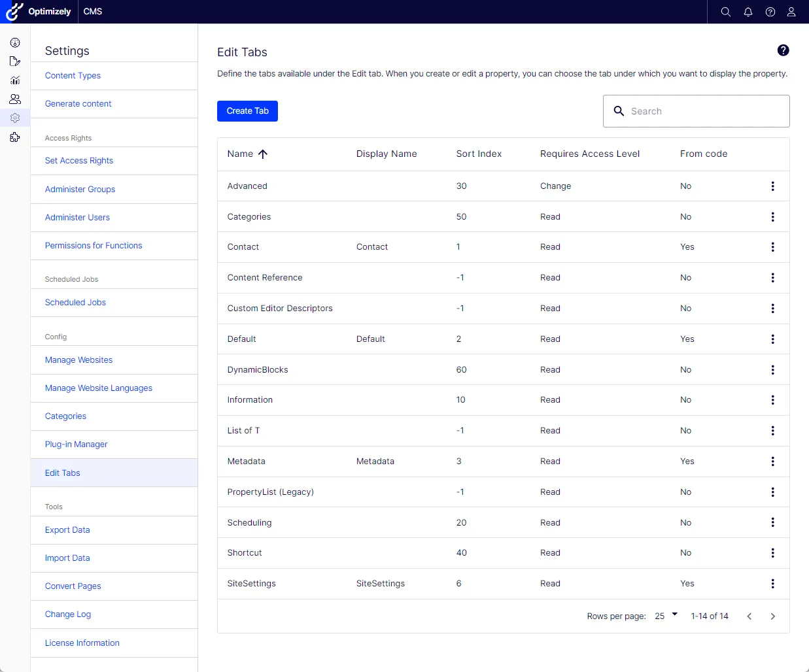Go to previous page of results
Screen dimensions: 809x672
click(749, 616)
